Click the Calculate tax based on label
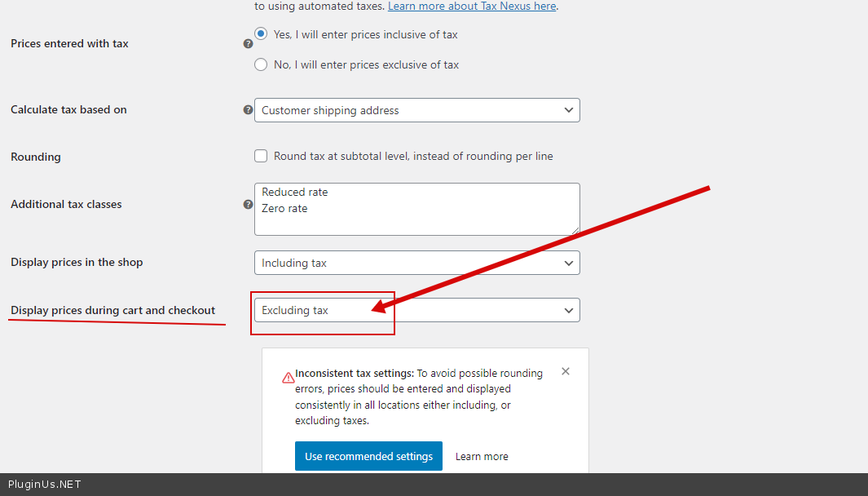This screenshot has height=496, width=868. click(68, 109)
